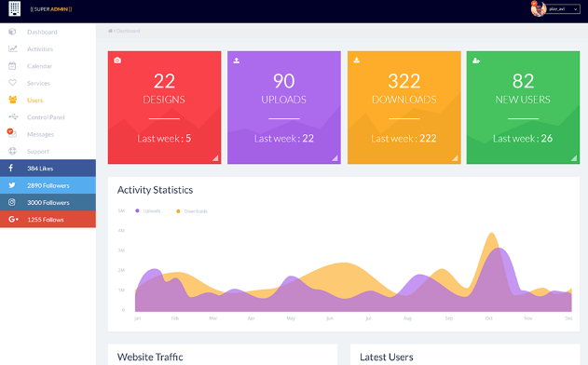588x365 pixels.
Task: Click the camera icon on Designs card
Action: [117, 60]
